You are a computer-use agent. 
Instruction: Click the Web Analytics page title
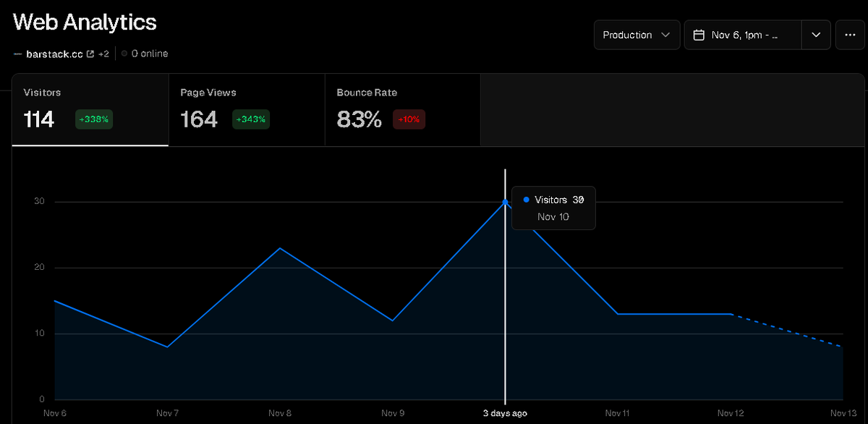click(85, 22)
